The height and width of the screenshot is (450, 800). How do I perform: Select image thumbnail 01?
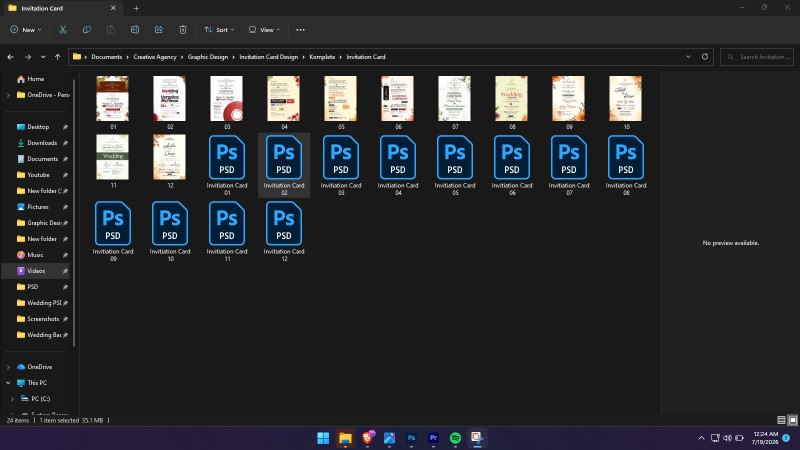pos(113,103)
